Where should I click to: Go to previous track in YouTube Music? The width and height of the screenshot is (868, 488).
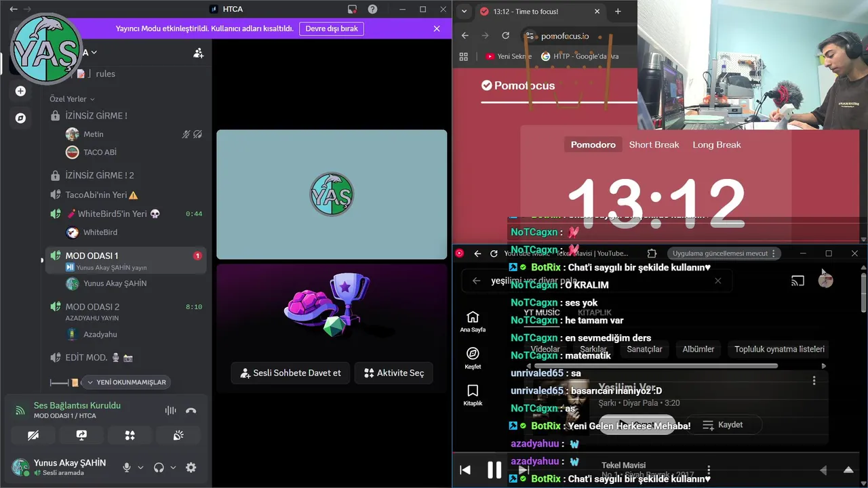point(465,470)
